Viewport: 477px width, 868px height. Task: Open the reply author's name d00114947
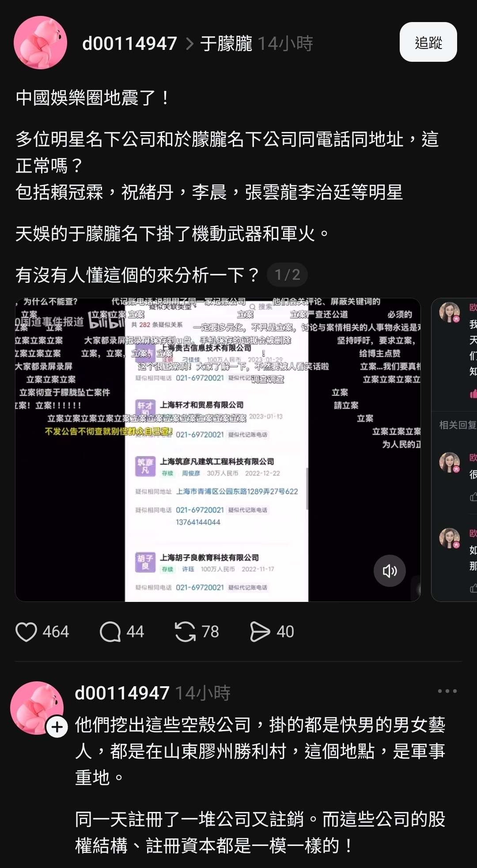point(122,693)
